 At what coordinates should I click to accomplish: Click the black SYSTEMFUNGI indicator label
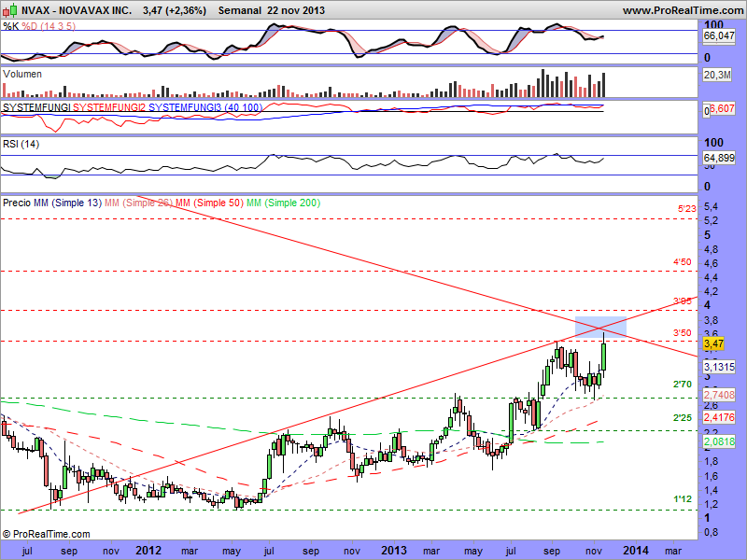(36, 107)
